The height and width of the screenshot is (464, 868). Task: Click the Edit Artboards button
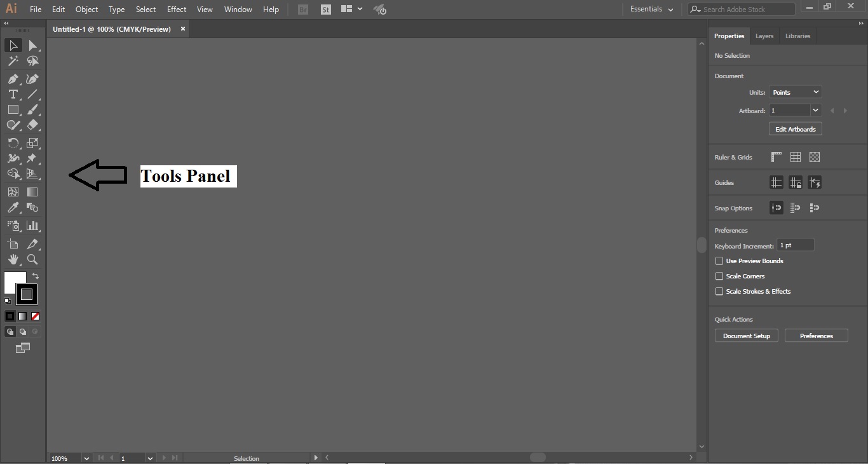[x=795, y=129]
